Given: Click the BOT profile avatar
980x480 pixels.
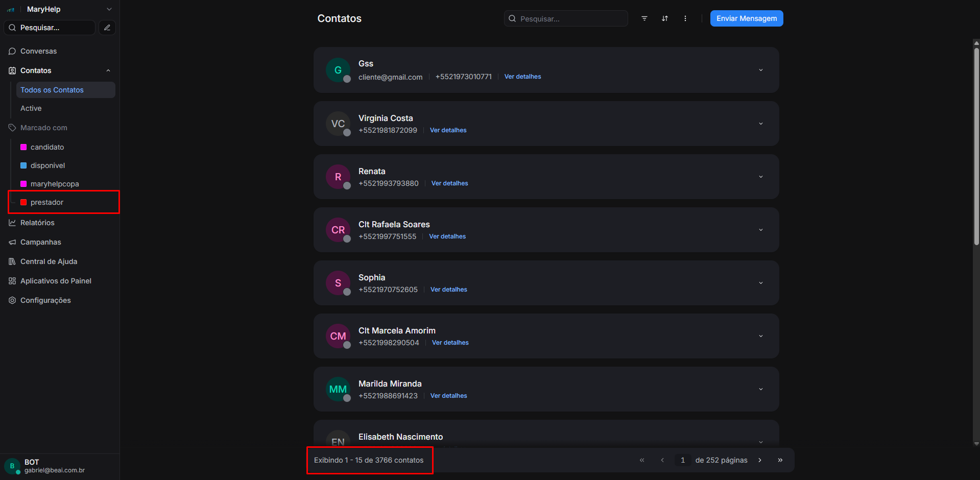Looking at the screenshot, I should [x=12, y=466].
